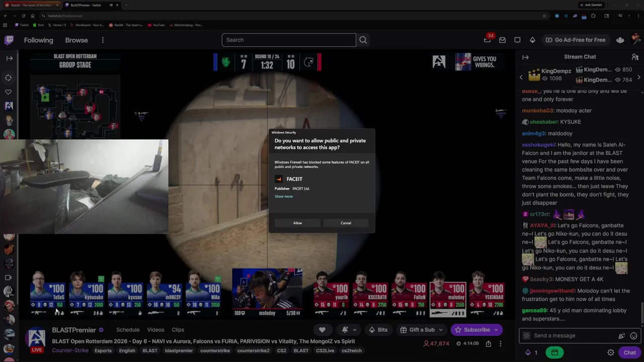Open the Schedule tab
Image resolution: width=644 pixels, height=362 pixels.
(128, 330)
